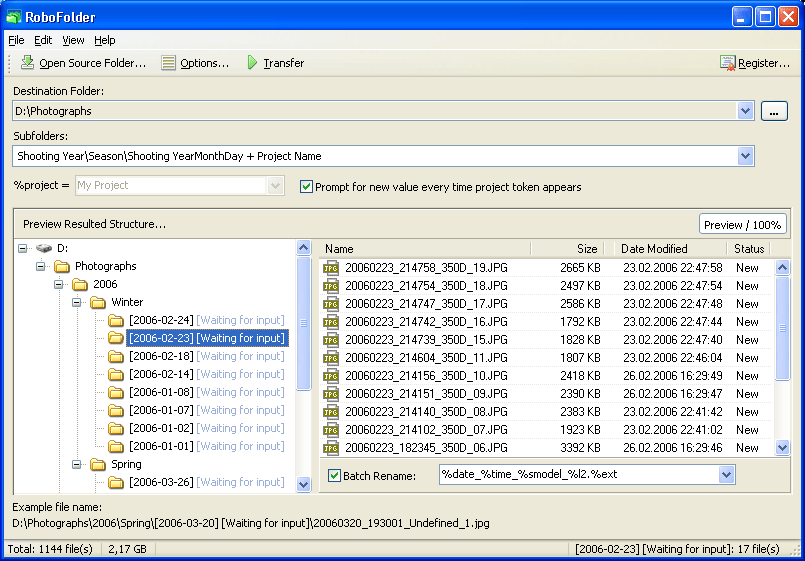Open the Destination Folder dropdown
Image resolution: width=805 pixels, height=561 pixels.
click(x=744, y=111)
